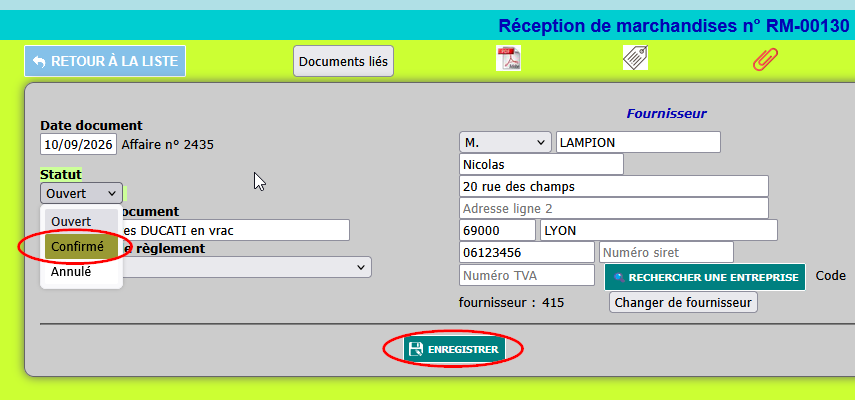The width and height of the screenshot is (855, 400).
Task: Expand the Statut dropdown showing Ouvert
Action: [81, 193]
